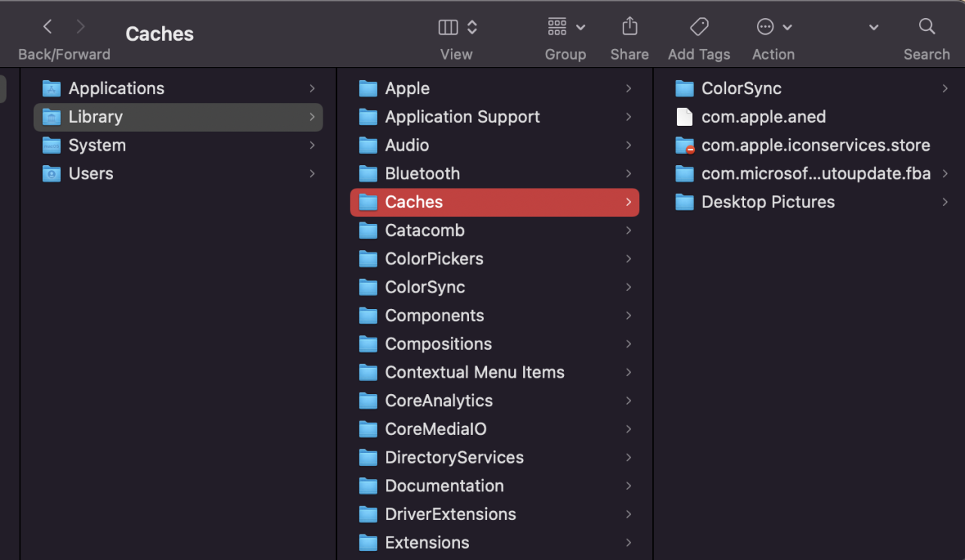Image resolution: width=965 pixels, height=560 pixels.
Task: Click the Applications folder icon
Action: (x=51, y=88)
